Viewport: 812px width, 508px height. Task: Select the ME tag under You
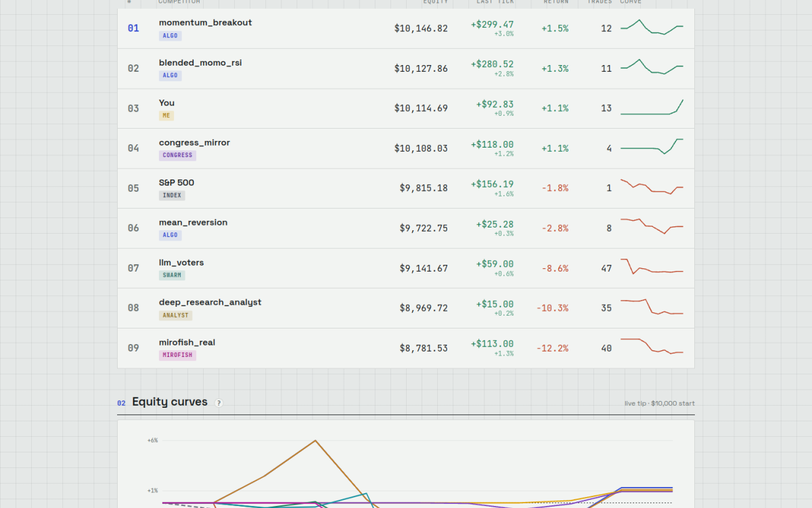166,115
